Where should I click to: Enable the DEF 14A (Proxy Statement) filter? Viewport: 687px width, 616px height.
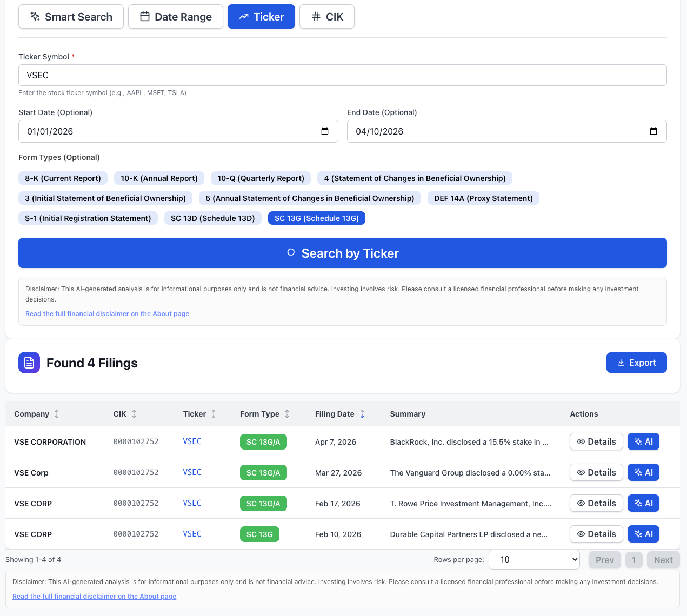tap(483, 198)
